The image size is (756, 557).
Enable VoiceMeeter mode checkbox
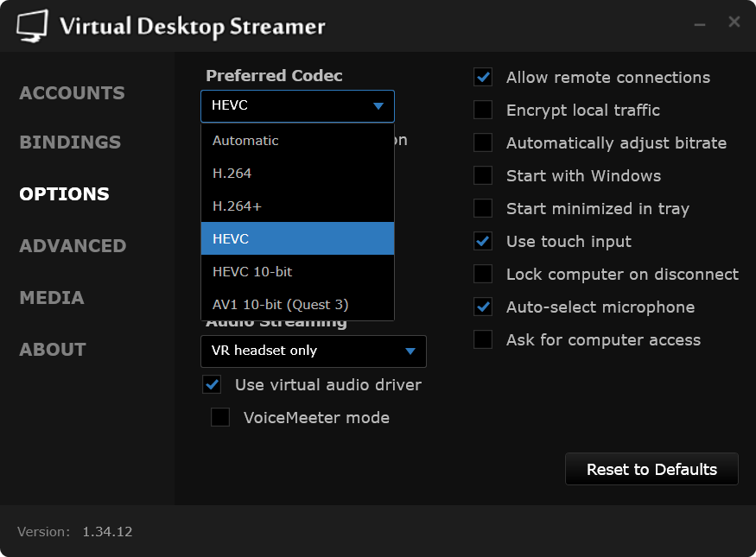(x=220, y=418)
